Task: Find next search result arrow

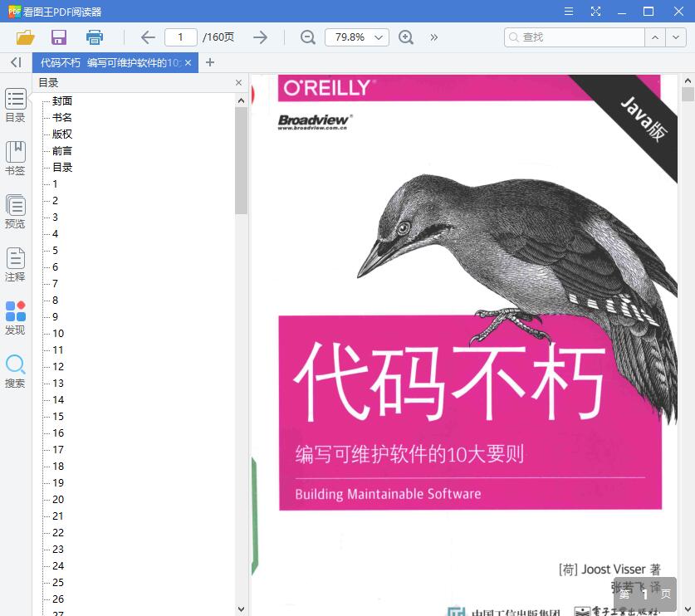Action: coord(676,37)
